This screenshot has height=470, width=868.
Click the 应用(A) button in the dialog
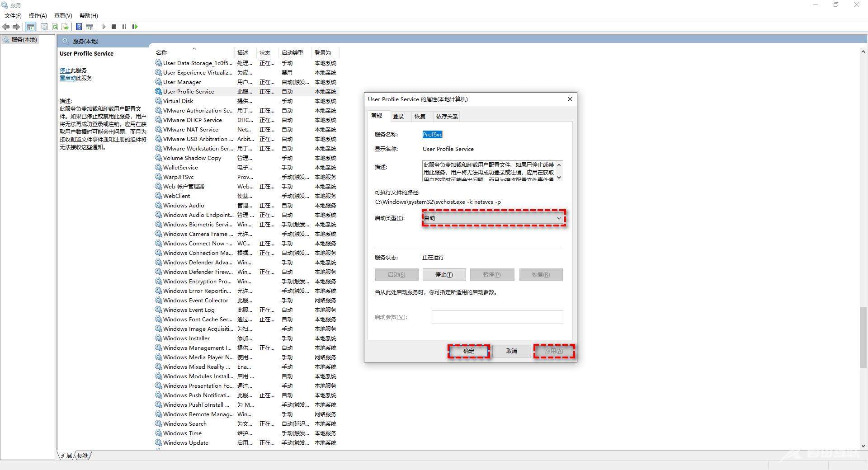point(554,351)
